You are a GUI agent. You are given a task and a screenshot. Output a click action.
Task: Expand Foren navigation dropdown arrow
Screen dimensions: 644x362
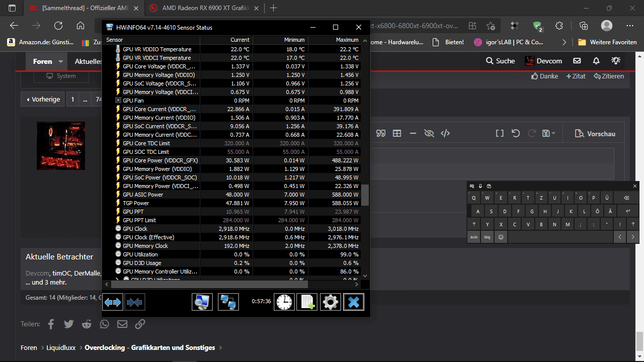61,61
